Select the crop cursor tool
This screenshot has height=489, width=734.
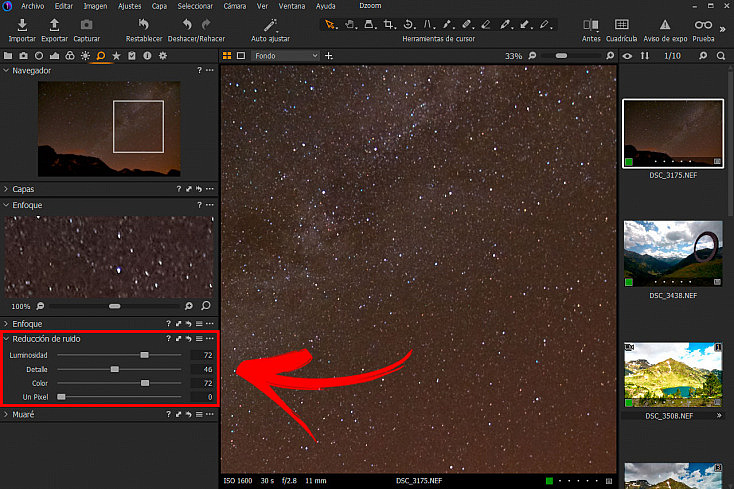[x=389, y=24]
